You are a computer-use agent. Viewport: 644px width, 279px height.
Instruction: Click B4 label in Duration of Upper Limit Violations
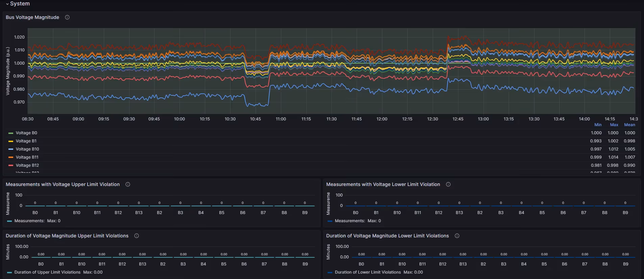coord(204,264)
